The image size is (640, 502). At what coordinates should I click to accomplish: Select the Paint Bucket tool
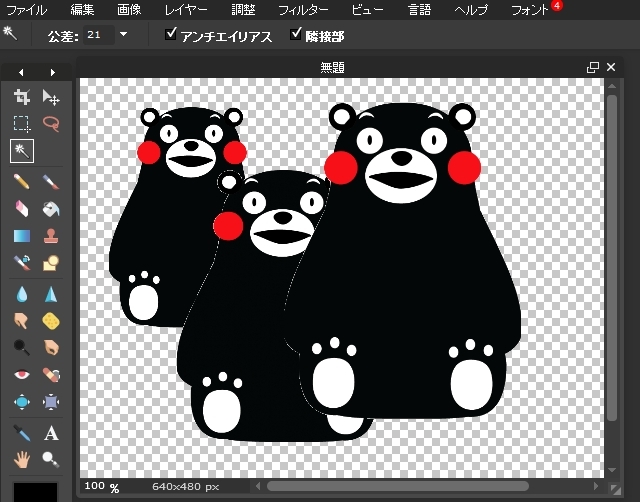[x=51, y=209]
